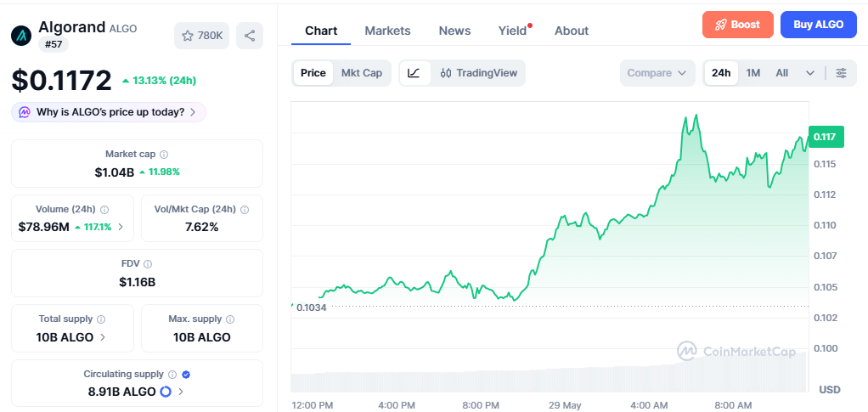Screen dimensions: 868x412
Task: Open the Yield tab
Action: coord(513,31)
